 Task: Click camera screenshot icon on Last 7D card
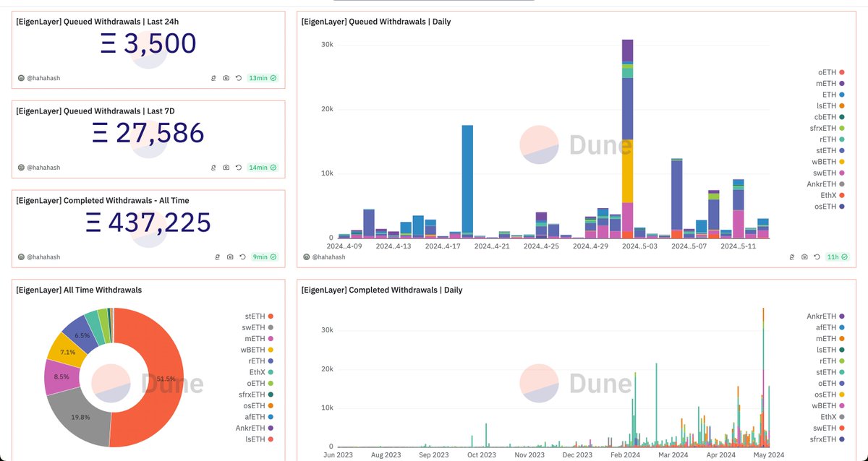(x=226, y=168)
